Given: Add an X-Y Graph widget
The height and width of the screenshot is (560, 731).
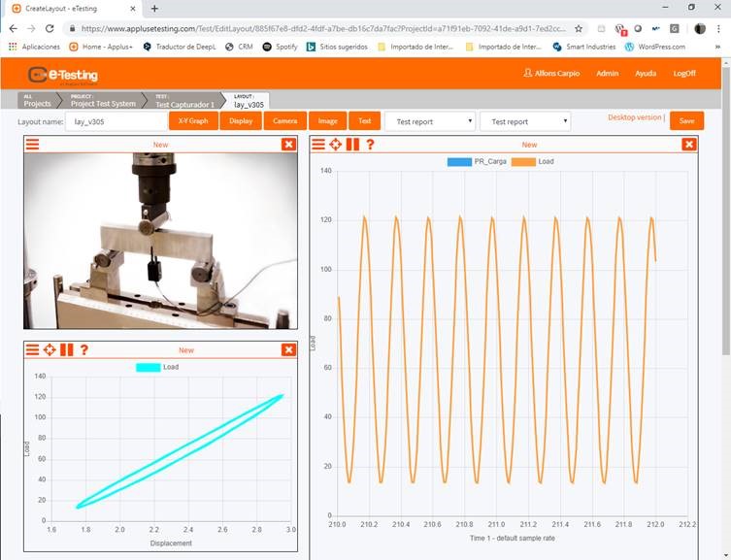Looking at the screenshot, I should (x=193, y=121).
